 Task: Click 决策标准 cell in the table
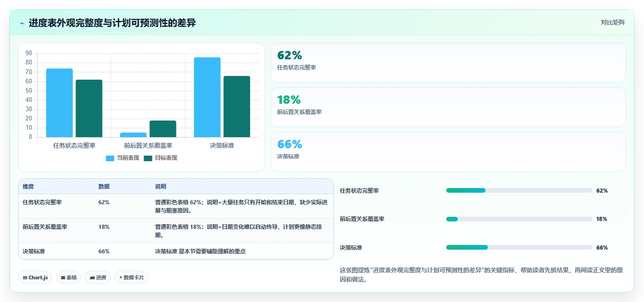click(x=34, y=252)
